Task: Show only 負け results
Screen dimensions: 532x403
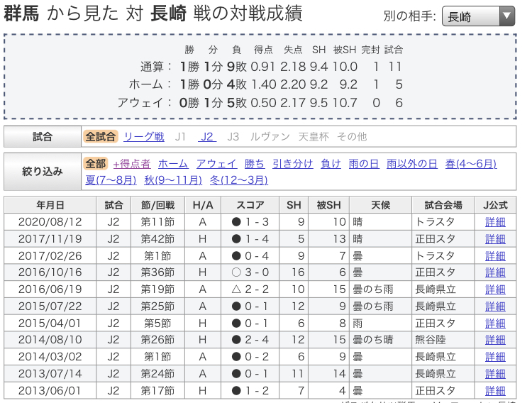Action: click(331, 163)
